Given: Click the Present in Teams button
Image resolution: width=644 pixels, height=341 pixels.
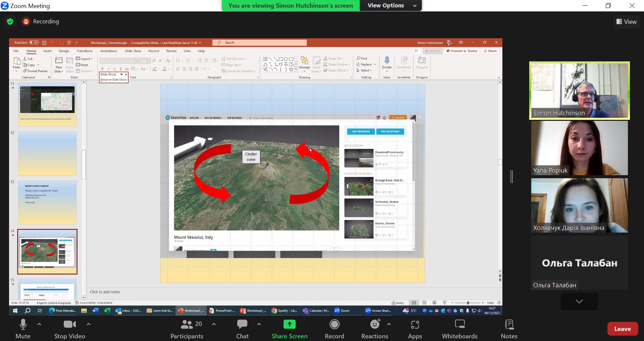Looking at the screenshot, I should 462,51.
